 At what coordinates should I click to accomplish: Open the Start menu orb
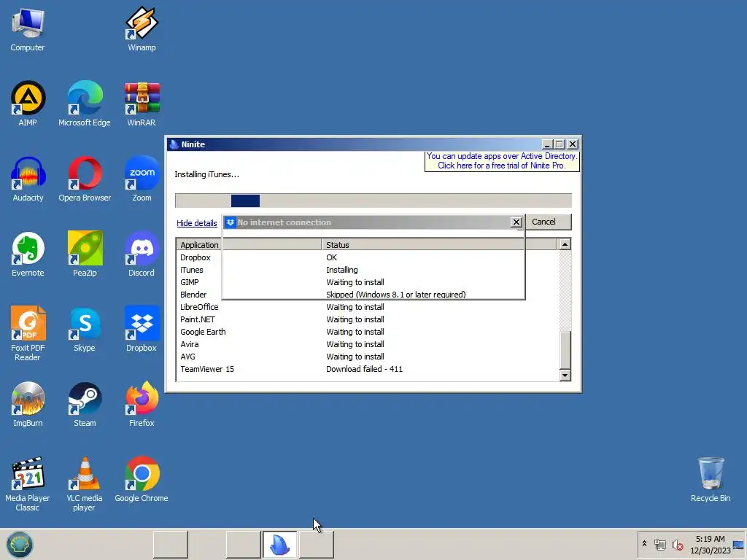pos(20,544)
